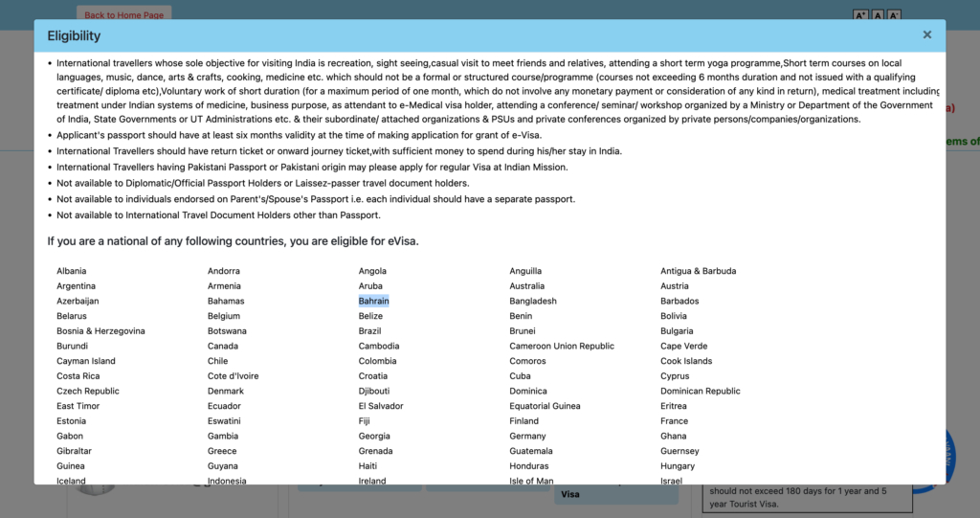Screen dimensions: 980x518
Task: Select Albania in the country list
Action: coord(71,271)
